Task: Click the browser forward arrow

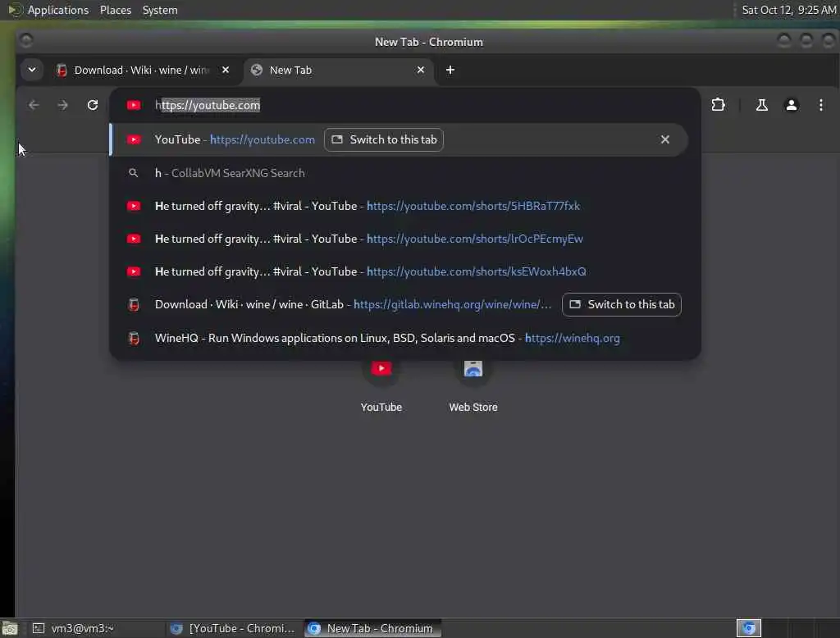Action: [62, 105]
